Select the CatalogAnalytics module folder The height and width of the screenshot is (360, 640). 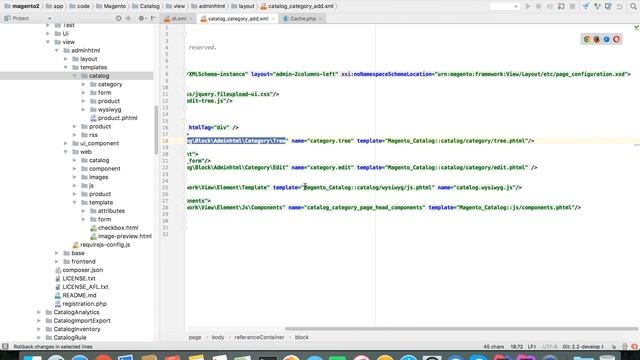[x=76, y=312]
